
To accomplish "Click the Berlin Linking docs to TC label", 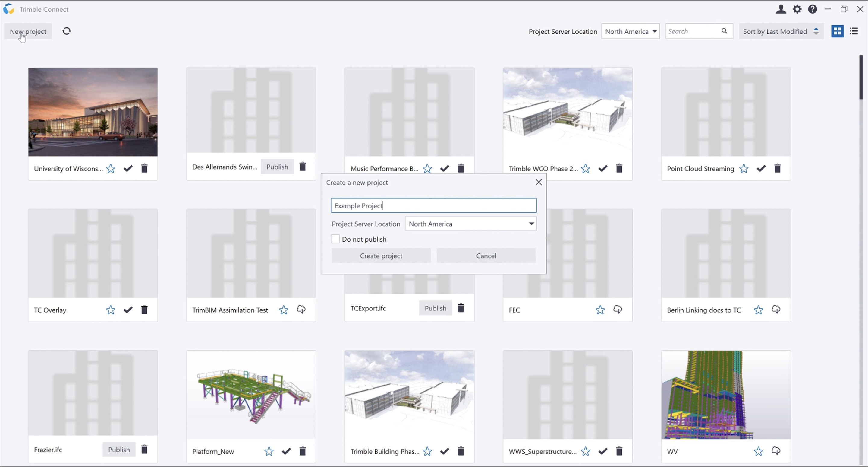I will click(703, 310).
